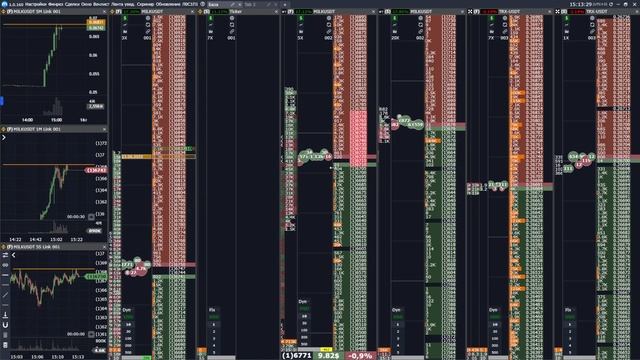Expand the 1M chart toolbar with right chevron

[x=4, y=138]
